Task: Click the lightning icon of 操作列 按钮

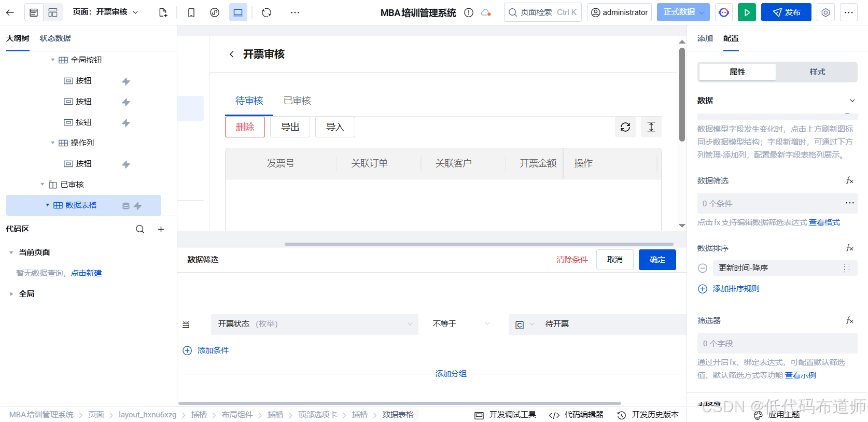Action: click(x=126, y=164)
